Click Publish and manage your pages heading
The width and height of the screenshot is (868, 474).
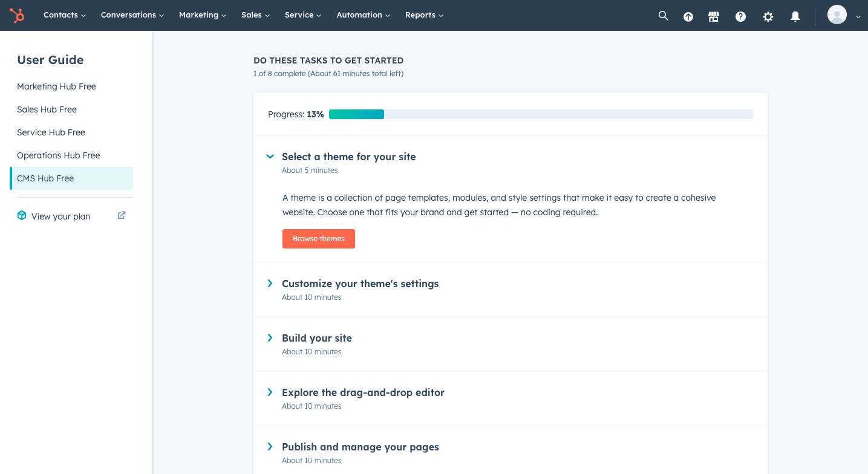[361, 447]
